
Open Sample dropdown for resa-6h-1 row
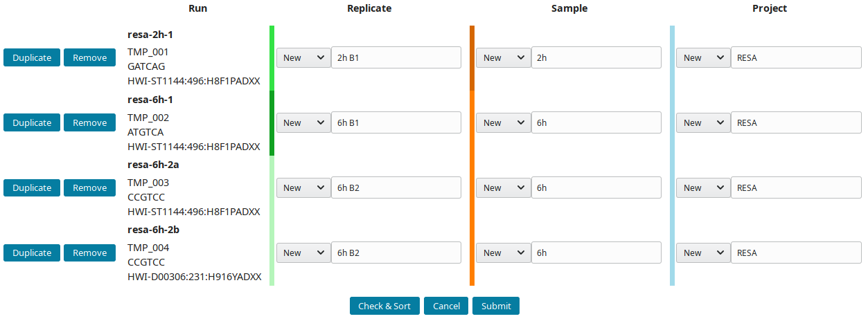[504, 122]
